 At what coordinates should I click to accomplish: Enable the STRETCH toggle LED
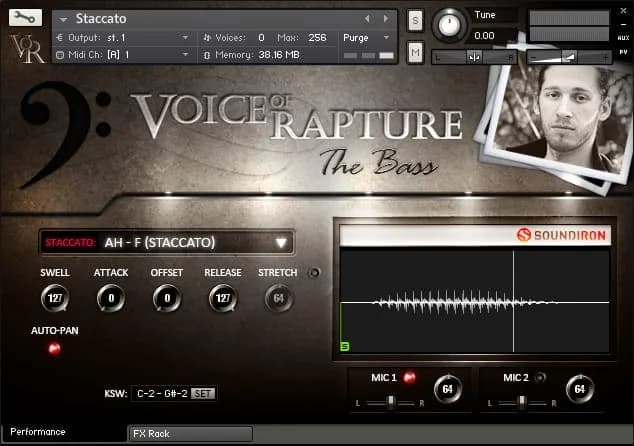click(x=314, y=273)
